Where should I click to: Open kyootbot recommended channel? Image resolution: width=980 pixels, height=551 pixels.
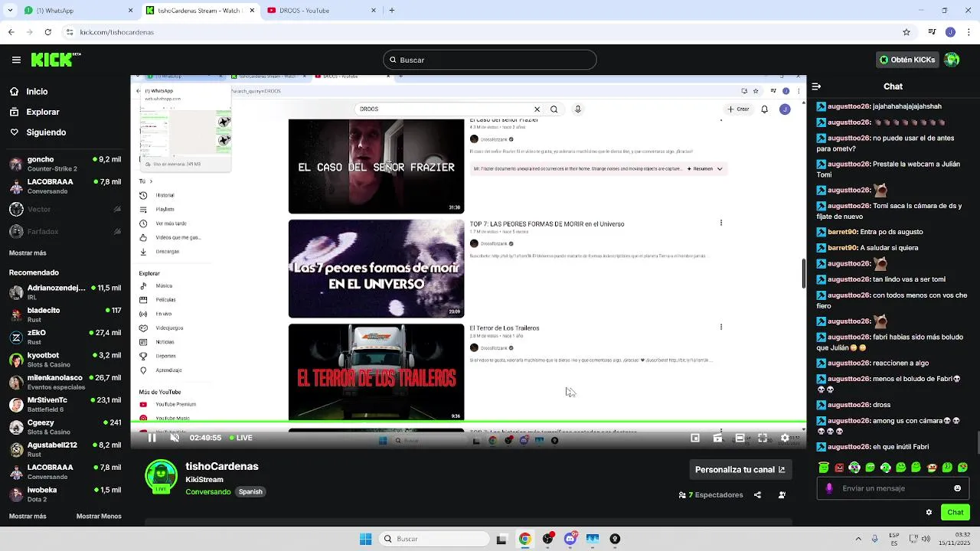pyautogui.click(x=65, y=360)
